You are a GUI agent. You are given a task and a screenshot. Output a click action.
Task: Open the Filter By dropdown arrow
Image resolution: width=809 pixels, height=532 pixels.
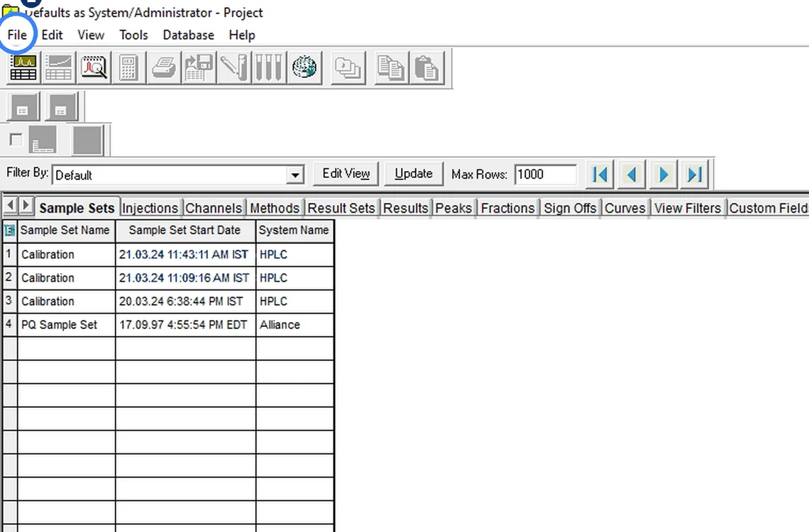pos(295,175)
